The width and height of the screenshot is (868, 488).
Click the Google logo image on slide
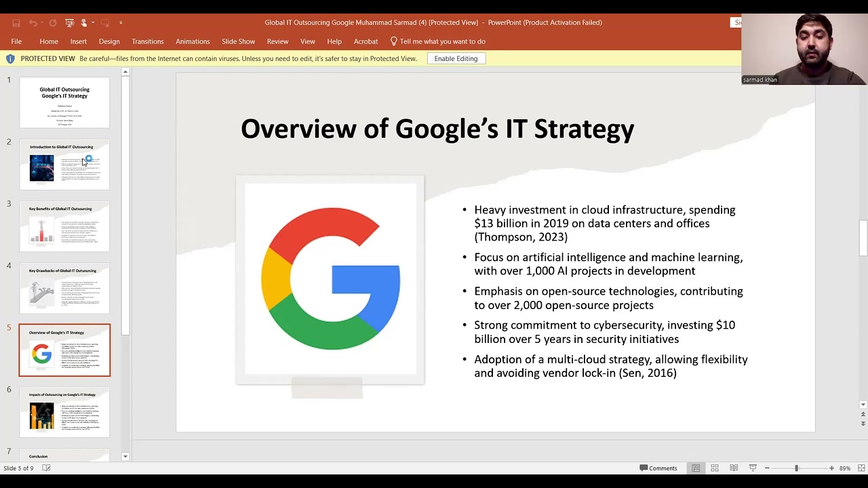pos(330,279)
